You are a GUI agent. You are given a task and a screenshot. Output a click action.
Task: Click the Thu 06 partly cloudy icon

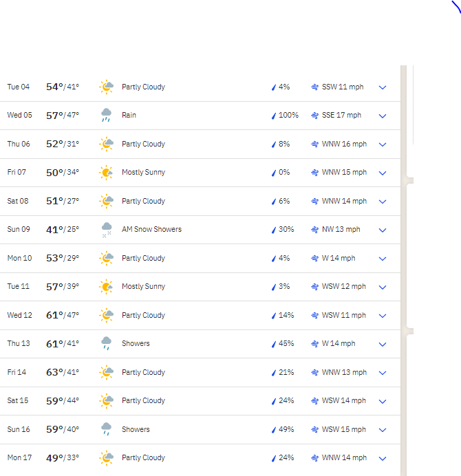pos(106,144)
